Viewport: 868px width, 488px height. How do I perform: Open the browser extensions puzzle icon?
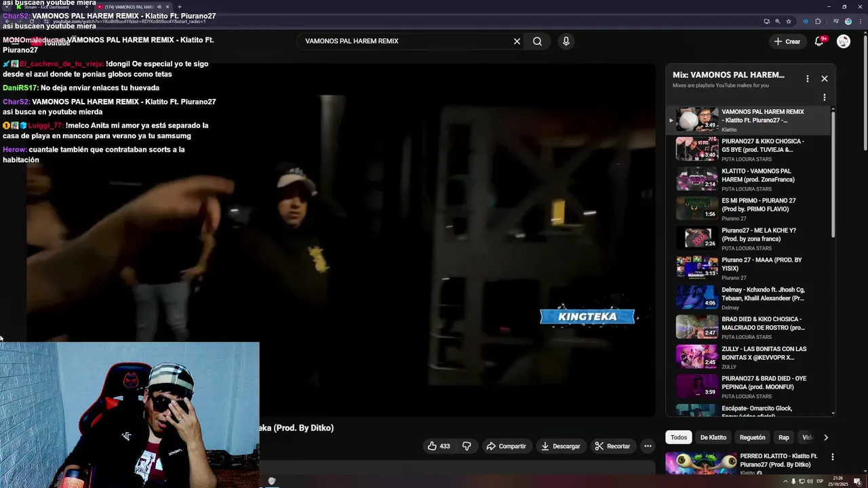pyautogui.click(x=818, y=21)
